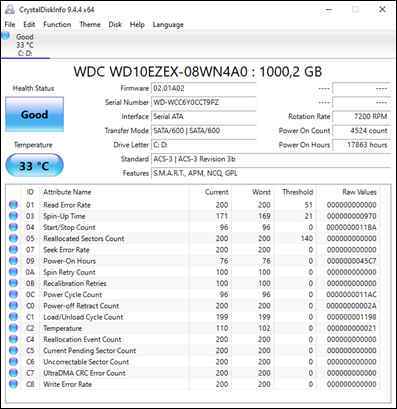
Task: Minimize the CrystalDiskInfo window
Action: [x=329, y=10]
